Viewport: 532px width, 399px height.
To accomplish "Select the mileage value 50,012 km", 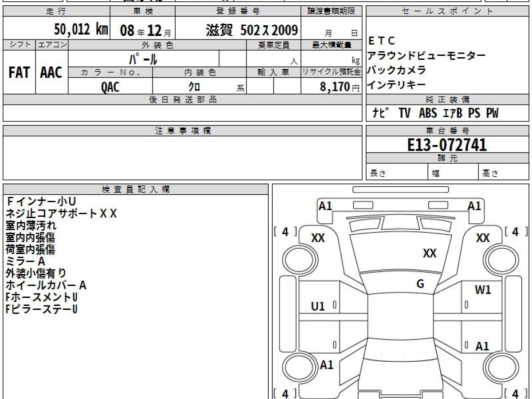I will pyautogui.click(x=81, y=30).
